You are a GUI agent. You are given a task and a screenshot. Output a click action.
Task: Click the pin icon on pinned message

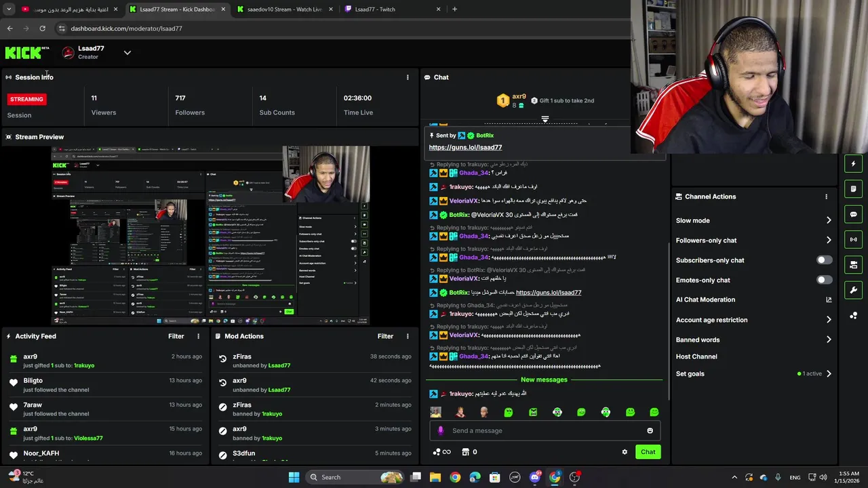[431, 136]
